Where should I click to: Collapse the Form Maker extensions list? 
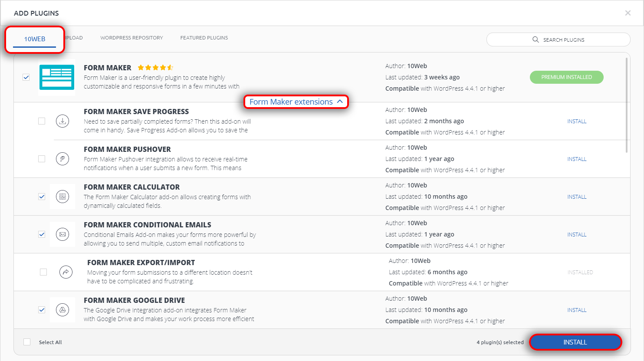pyautogui.click(x=296, y=102)
